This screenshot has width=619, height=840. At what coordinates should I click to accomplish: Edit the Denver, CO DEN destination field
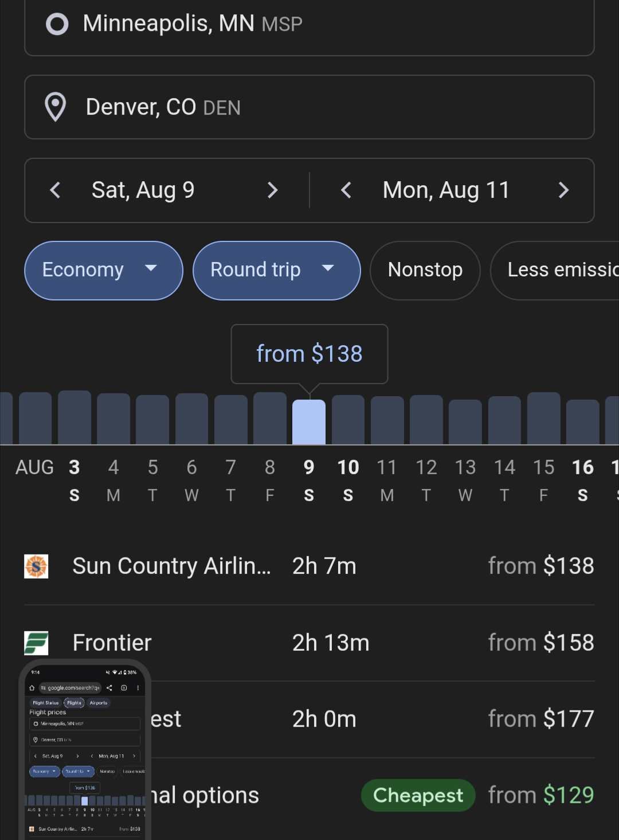click(x=309, y=107)
